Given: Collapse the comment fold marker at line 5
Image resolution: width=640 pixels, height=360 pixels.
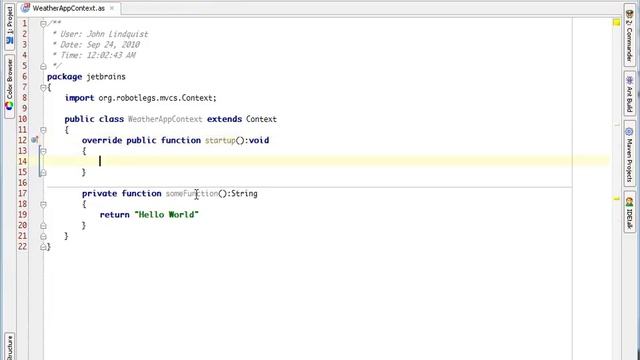Looking at the screenshot, I should coord(43,67).
